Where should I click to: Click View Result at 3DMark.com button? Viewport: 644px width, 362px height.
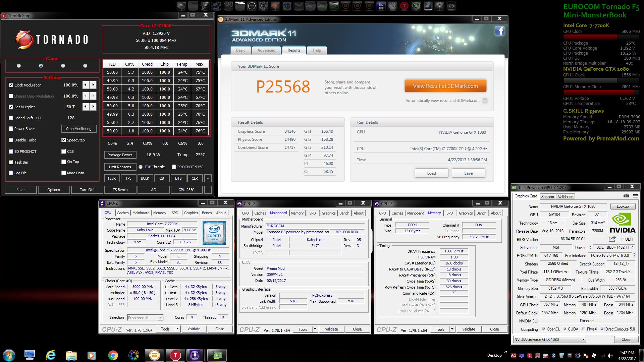pos(445,86)
